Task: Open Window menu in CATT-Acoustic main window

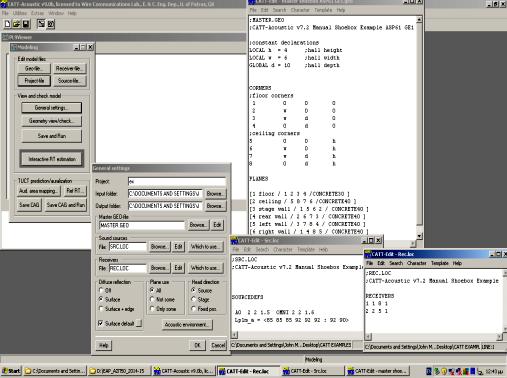Action: [56, 13]
